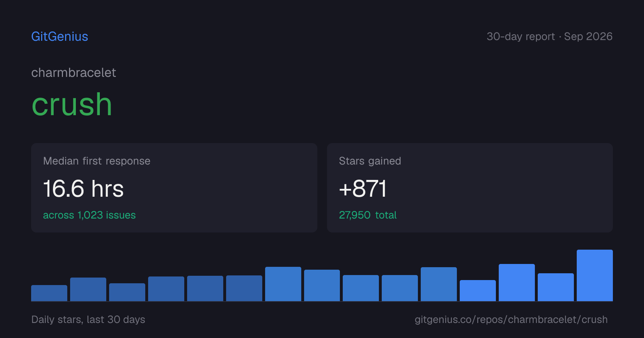Select the first bar in daily stars chart
Viewport: 644px width, 338px height.
pos(49,293)
